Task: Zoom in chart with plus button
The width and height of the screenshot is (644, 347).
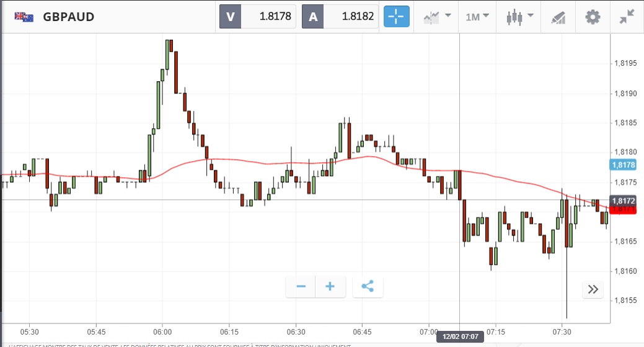Action: [330, 286]
